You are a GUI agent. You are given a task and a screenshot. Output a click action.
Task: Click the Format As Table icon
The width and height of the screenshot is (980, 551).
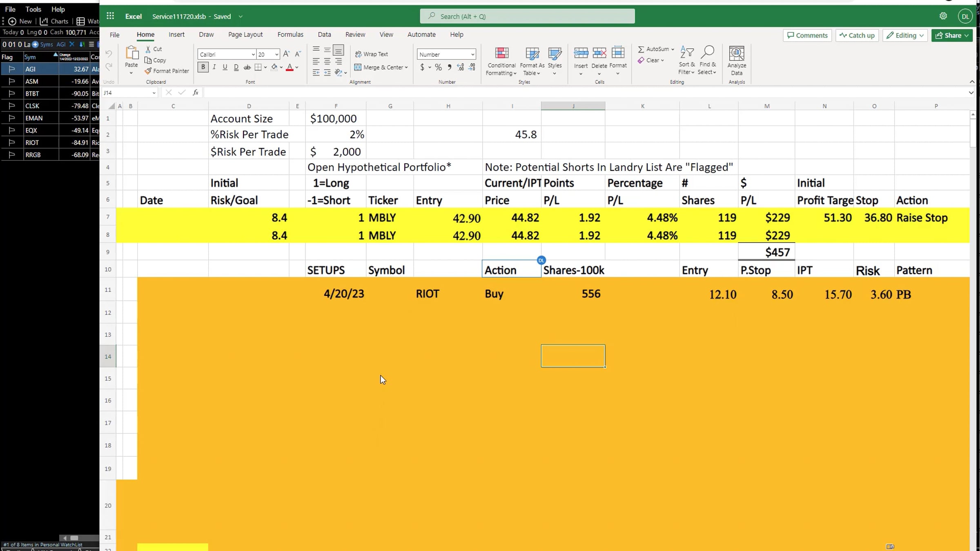[532, 53]
